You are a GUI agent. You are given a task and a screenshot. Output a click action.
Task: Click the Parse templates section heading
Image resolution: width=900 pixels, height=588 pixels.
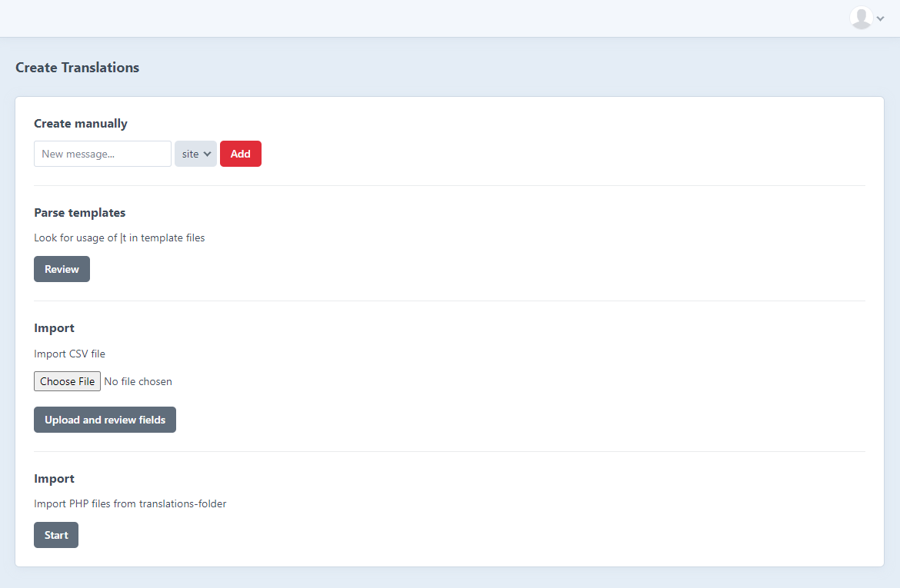pyautogui.click(x=79, y=212)
